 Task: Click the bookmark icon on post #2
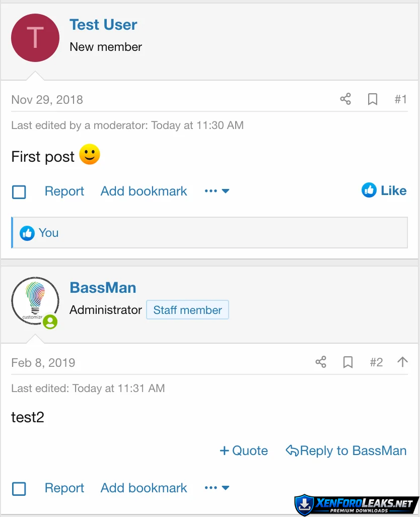(348, 362)
